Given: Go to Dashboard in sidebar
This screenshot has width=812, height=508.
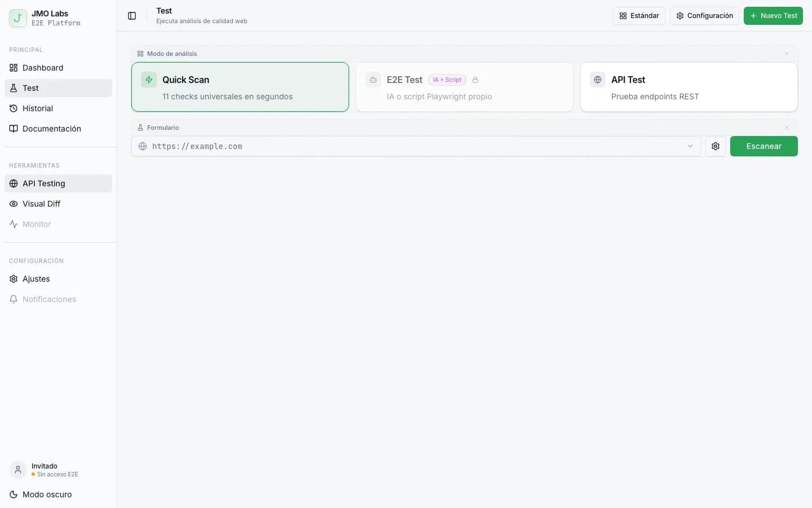Looking at the screenshot, I should point(43,68).
